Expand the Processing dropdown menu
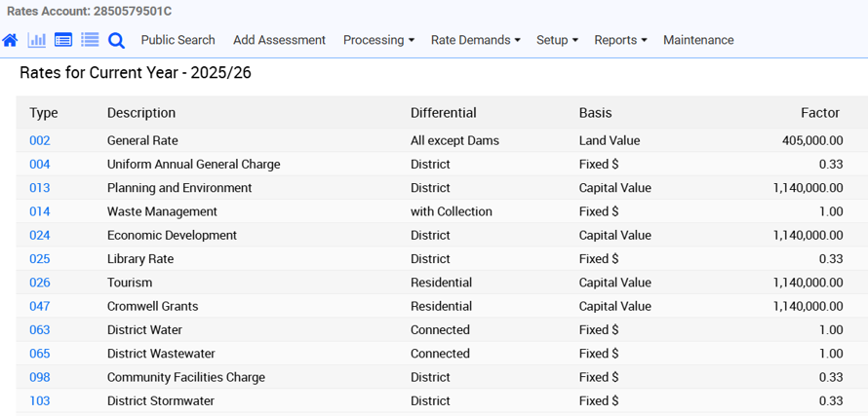Screen dimensions: 868x416 coord(378,40)
